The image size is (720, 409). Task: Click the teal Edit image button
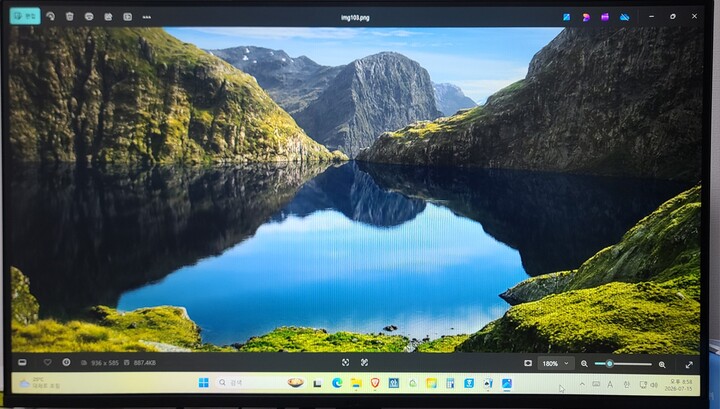[25, 16]
